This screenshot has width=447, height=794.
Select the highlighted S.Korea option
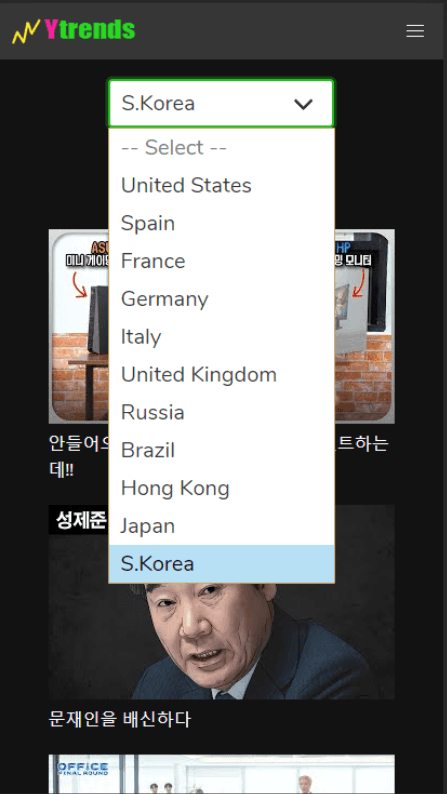tap(221, 564)
